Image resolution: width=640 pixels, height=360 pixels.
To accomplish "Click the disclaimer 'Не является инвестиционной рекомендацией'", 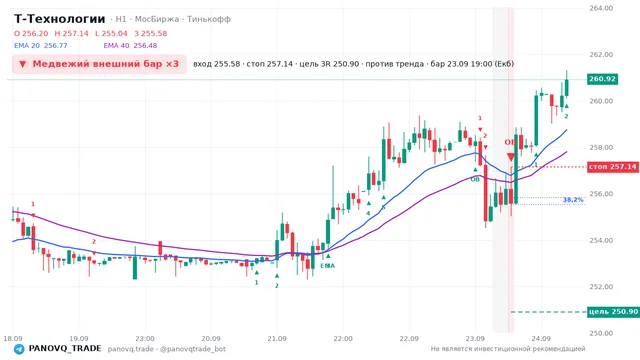I will [x=508, y=349].
